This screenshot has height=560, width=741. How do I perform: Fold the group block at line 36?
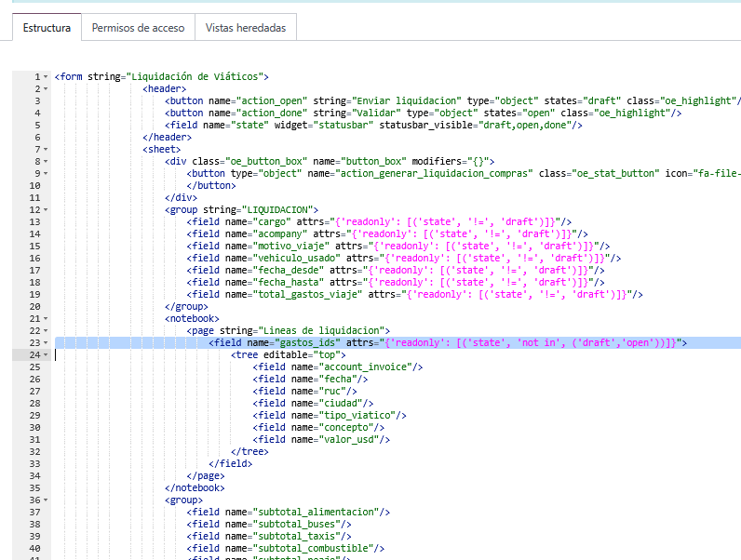pyautogui.click(x=47, y=500)
